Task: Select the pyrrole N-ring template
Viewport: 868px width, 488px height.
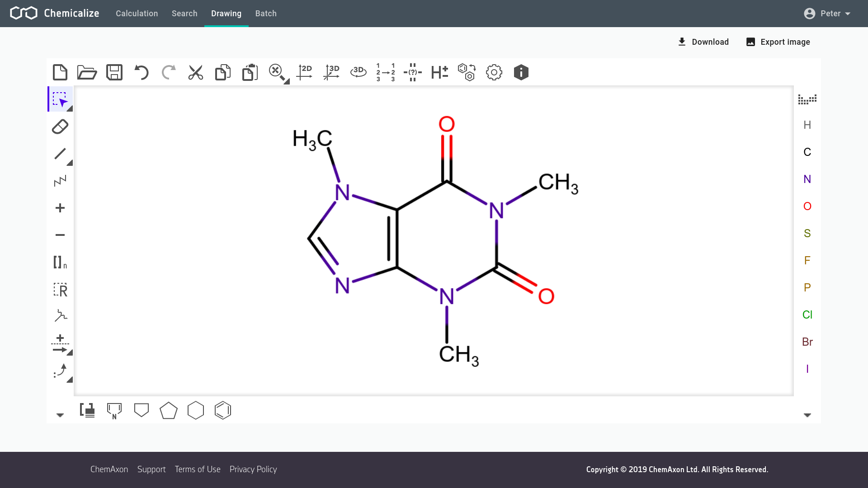Action: 114,411
